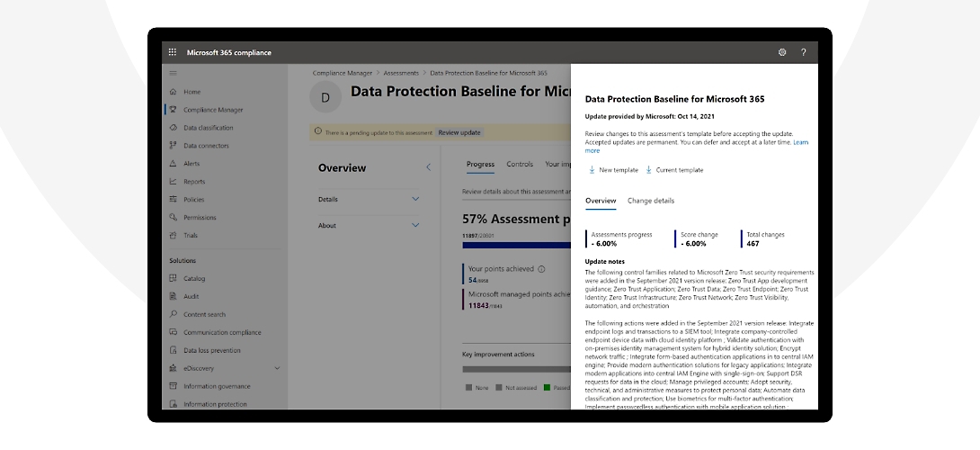Open the Controls tab
This screenshot has height=450, width=980.
520,165
